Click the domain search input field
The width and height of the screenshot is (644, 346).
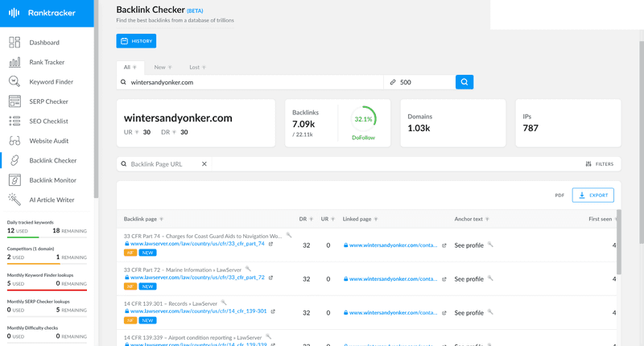250,82
